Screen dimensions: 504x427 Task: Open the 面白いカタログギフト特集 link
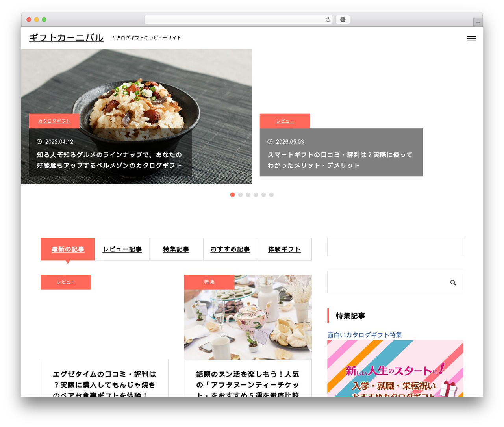click(365, 335)
